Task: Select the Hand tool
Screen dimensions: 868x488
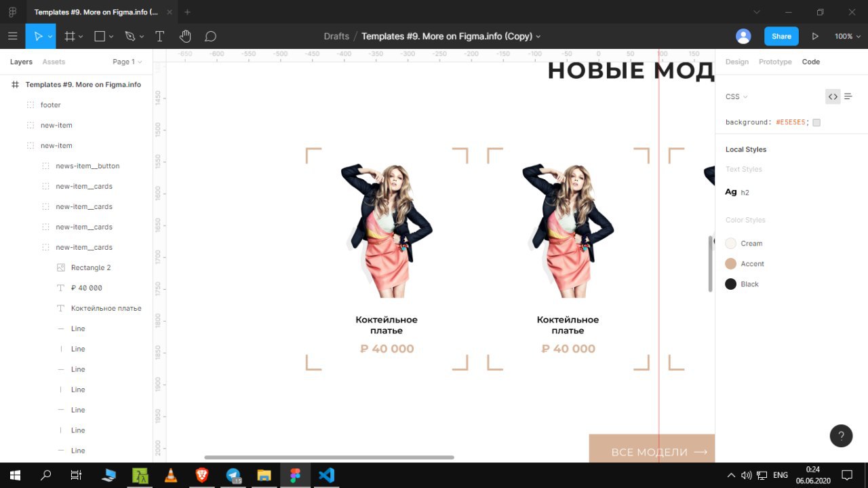Action: [185, 36]
